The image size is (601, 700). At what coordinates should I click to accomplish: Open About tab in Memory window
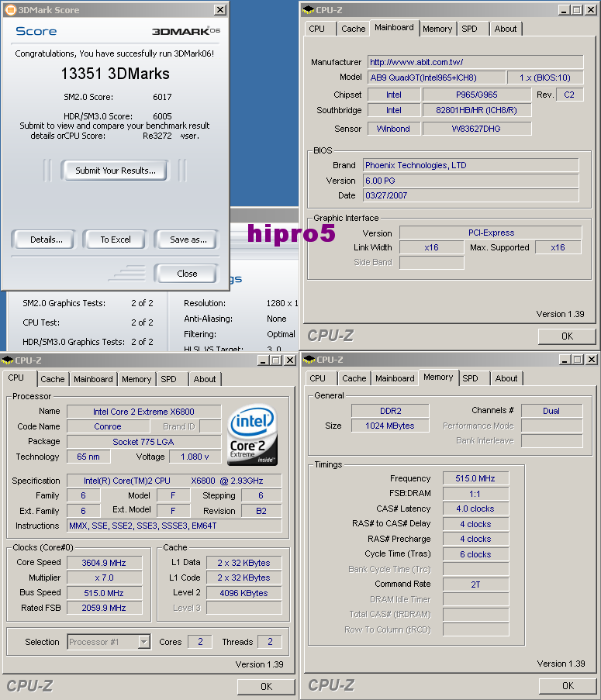506,378
